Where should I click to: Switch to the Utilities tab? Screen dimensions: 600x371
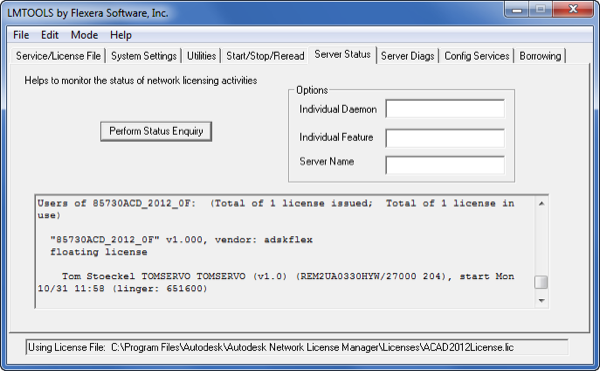coord(201,56)
